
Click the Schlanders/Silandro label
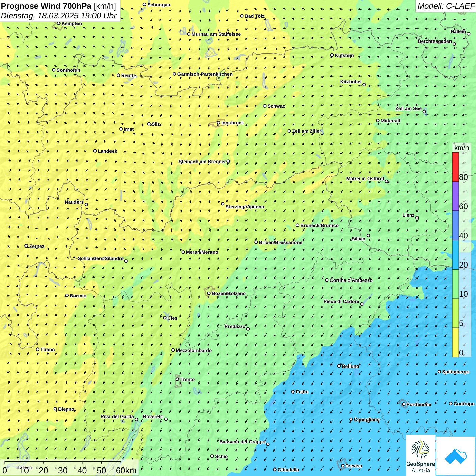click(x=101, y=258)
